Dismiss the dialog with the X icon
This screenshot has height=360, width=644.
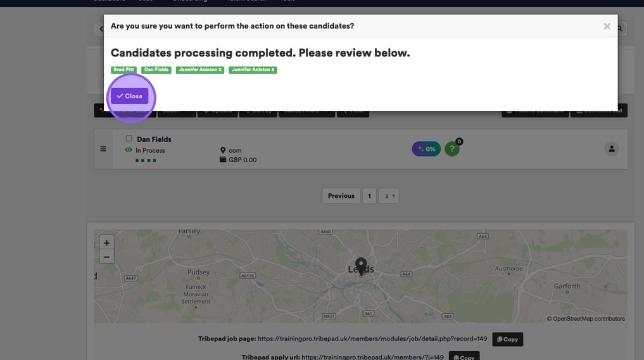(x=607, y=26)
